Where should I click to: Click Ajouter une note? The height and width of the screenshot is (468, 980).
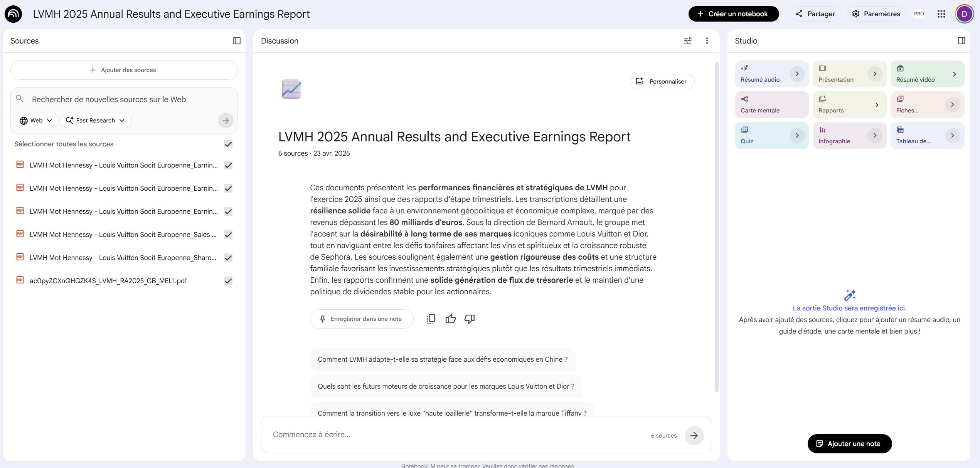(849, 444)
